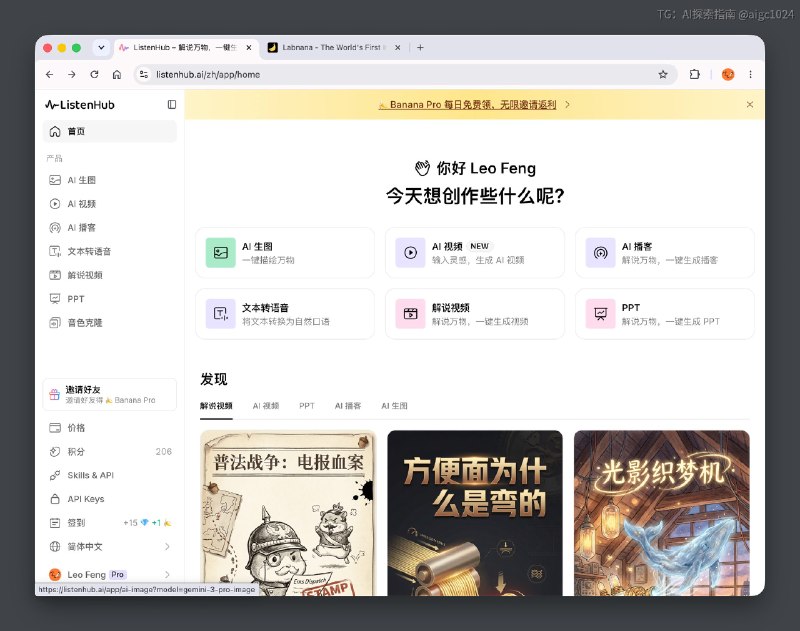The image size is (800, 631).
Task: Open 文本转语音 in the sidebar
Action: point(110,251)
